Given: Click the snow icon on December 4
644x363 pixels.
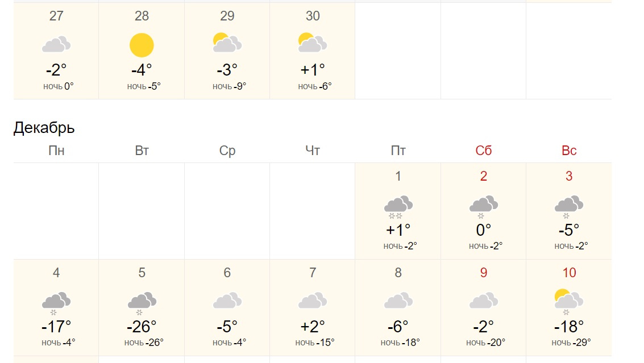Looking at the screenshot, I should click(56, 302).
